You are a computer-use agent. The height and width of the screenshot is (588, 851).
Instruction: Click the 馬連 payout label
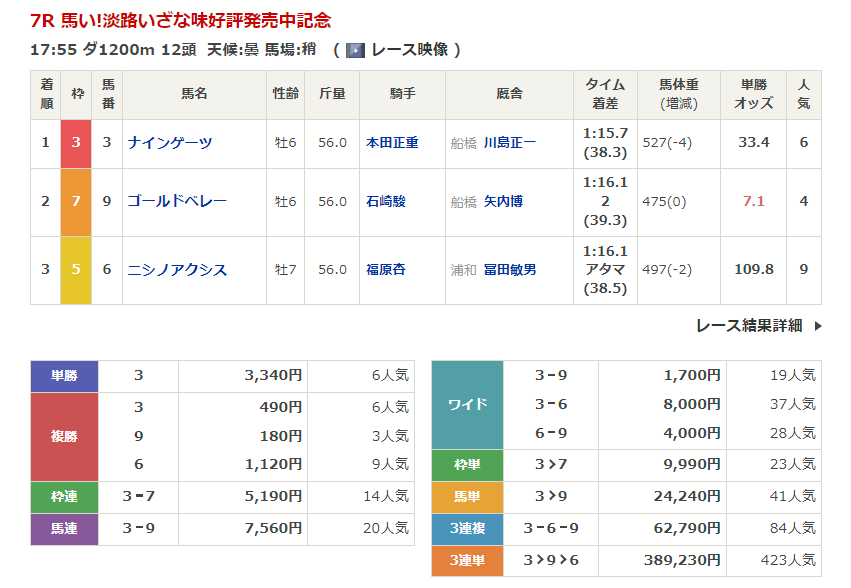point(65,528)
